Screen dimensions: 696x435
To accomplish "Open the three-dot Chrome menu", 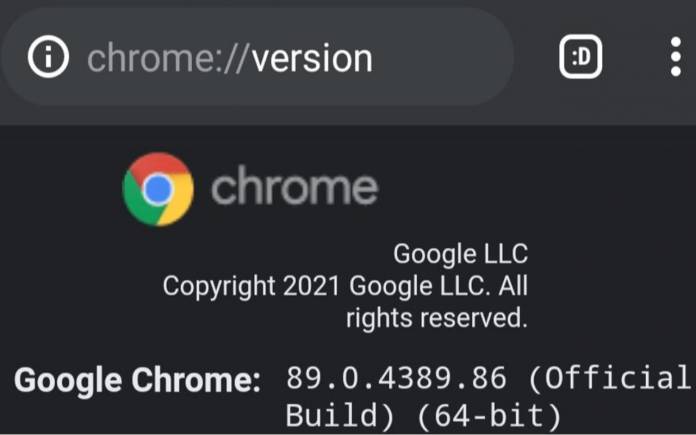I will pyautogui.click(x=676, y=57).
